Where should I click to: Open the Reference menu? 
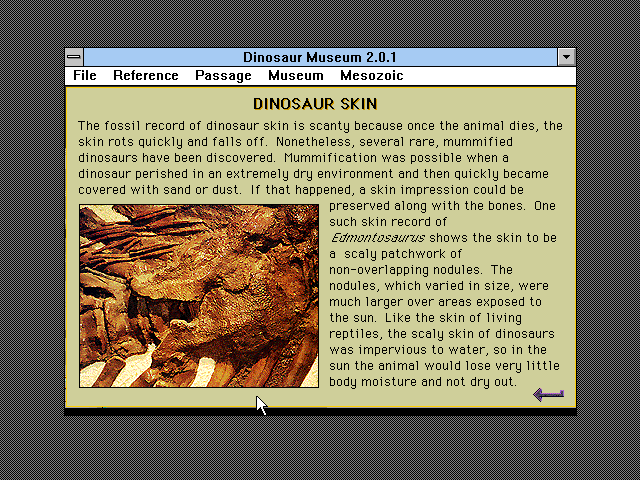click(146, 76)
